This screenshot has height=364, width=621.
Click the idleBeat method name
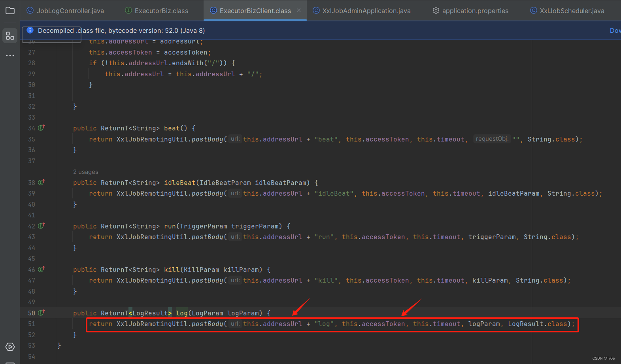coord(180,183)
